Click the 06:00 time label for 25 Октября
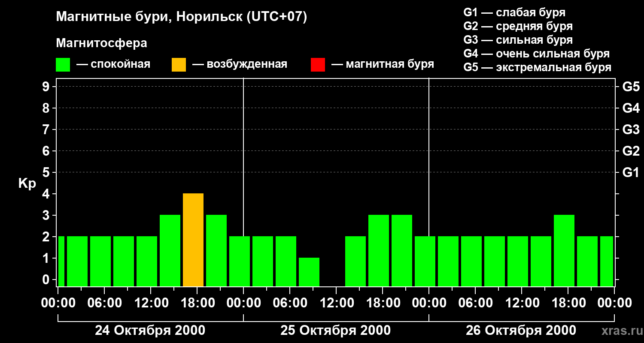The image size is (644, 343). pos(289,303)
